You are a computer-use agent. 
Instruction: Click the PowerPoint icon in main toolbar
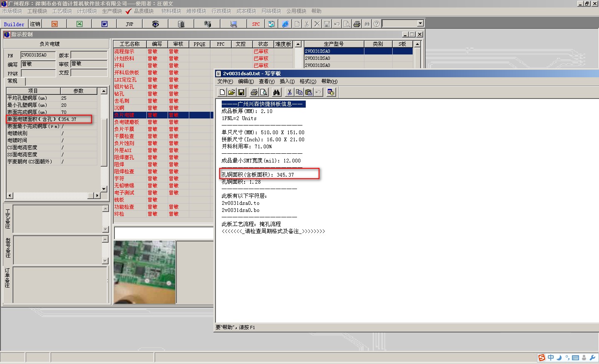click(54, 24)
